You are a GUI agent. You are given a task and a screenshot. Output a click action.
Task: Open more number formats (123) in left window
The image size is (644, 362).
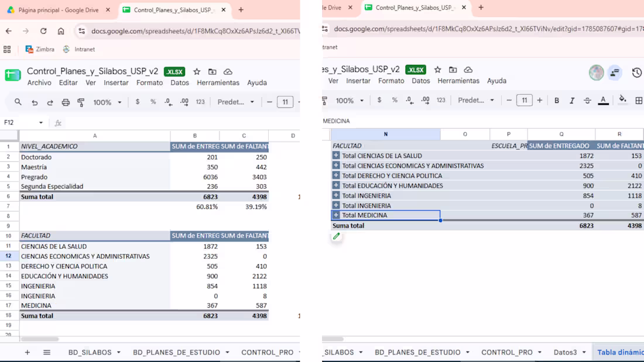click(x=200, y=102)
